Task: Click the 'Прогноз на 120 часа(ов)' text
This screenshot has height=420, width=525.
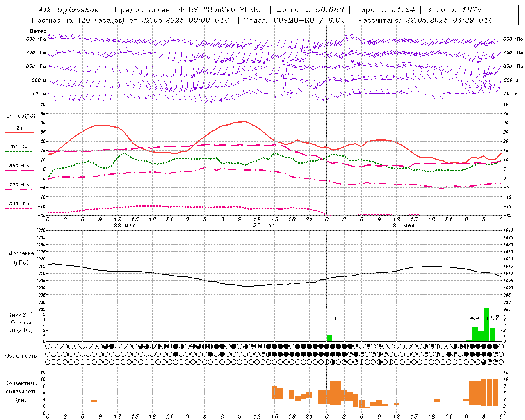Action: coord(78,20)
